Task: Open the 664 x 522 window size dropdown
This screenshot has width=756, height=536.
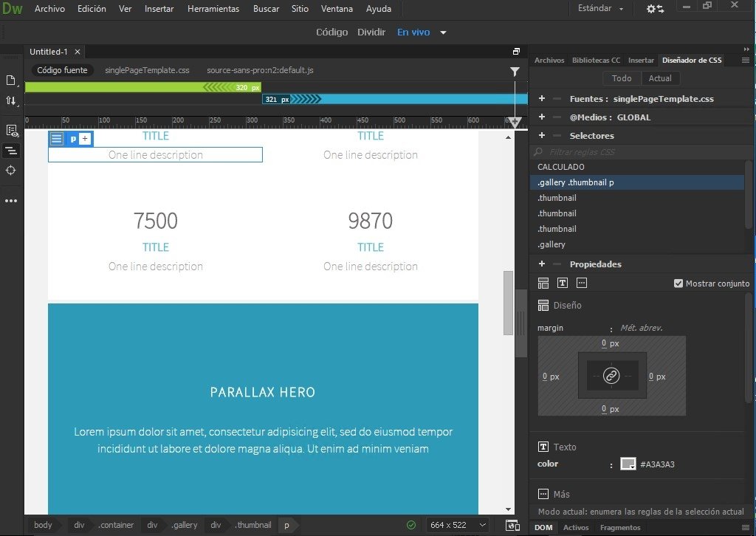Action: tap(458, 525)
